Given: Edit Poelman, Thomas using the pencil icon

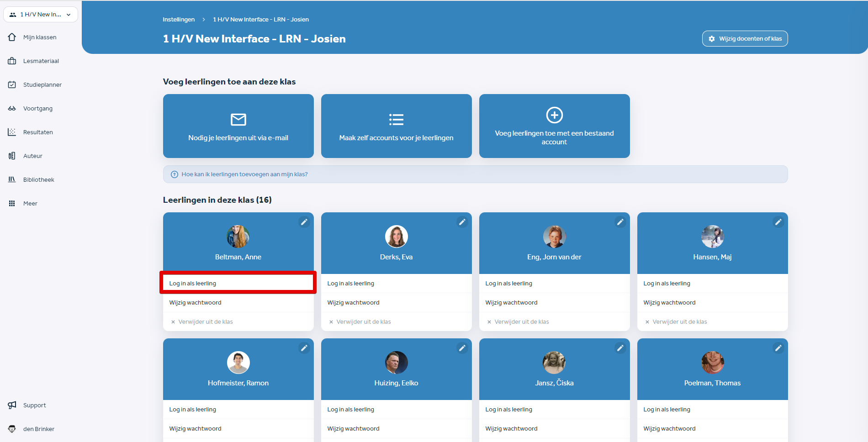Looking at the screenshot, I should coord(778,348).
